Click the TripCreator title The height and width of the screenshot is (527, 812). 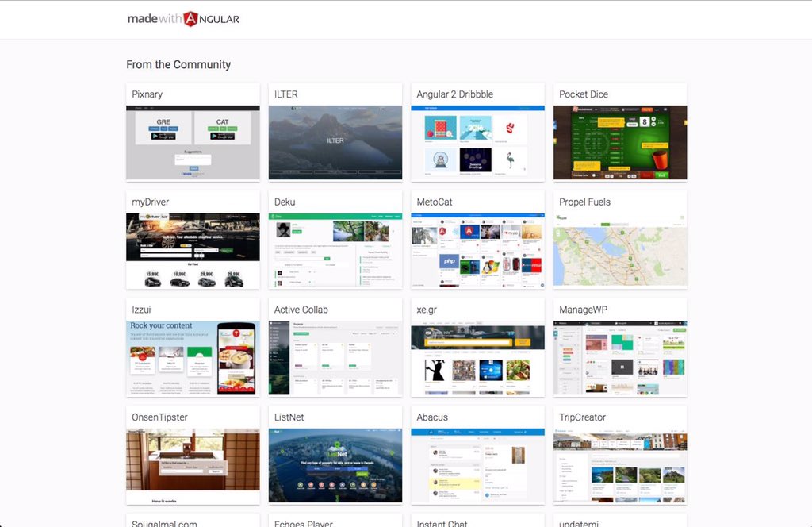[582, 417]
